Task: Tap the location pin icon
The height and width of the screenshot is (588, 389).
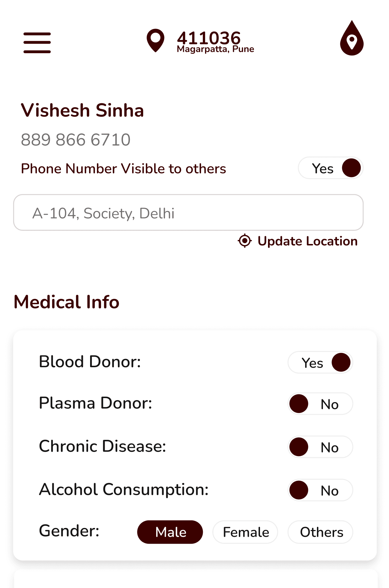Action: (x=155, y=40)
